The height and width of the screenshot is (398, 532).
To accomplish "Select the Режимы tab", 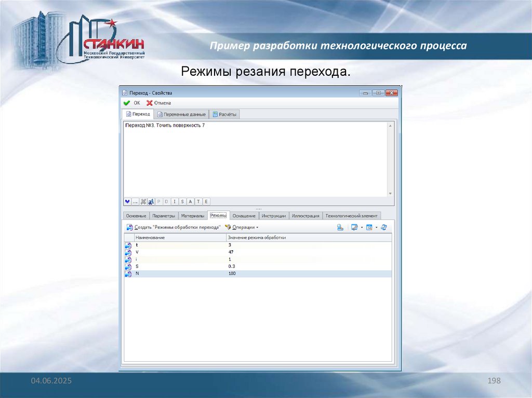I will point(218,216).
